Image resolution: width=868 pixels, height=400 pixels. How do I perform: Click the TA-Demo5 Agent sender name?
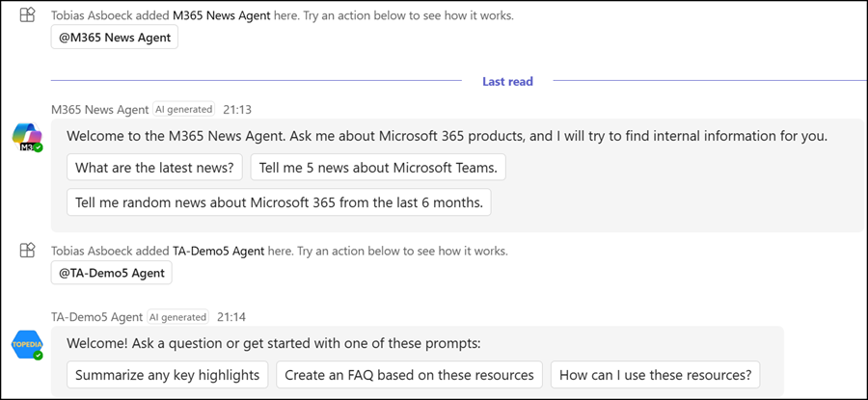(x=96, y=317)
